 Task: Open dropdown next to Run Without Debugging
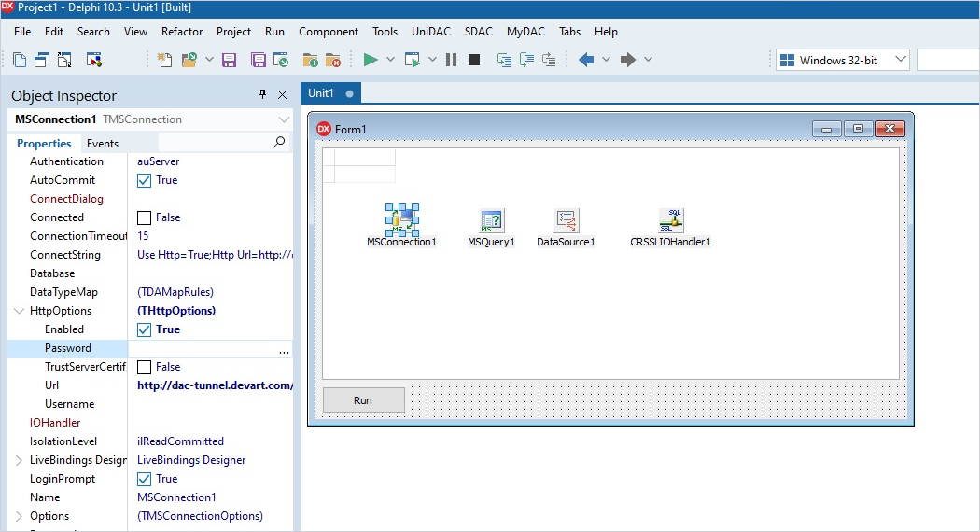(432, 60)
